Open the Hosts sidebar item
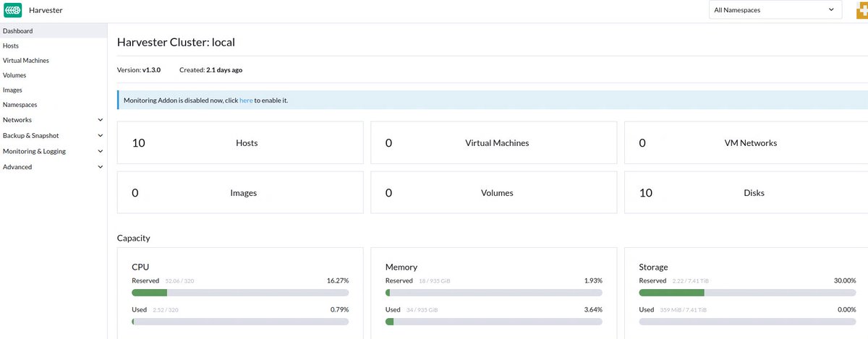868x339 pixels. click(x=54, y=46)
